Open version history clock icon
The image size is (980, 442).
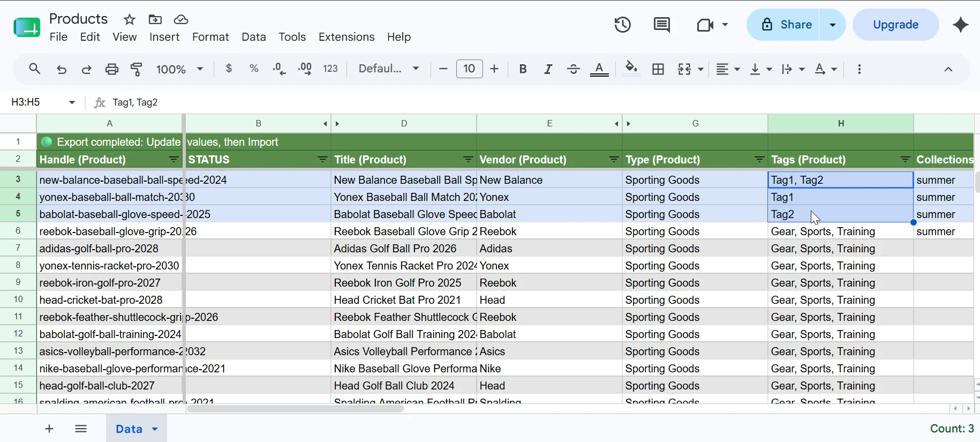point(623,25)
